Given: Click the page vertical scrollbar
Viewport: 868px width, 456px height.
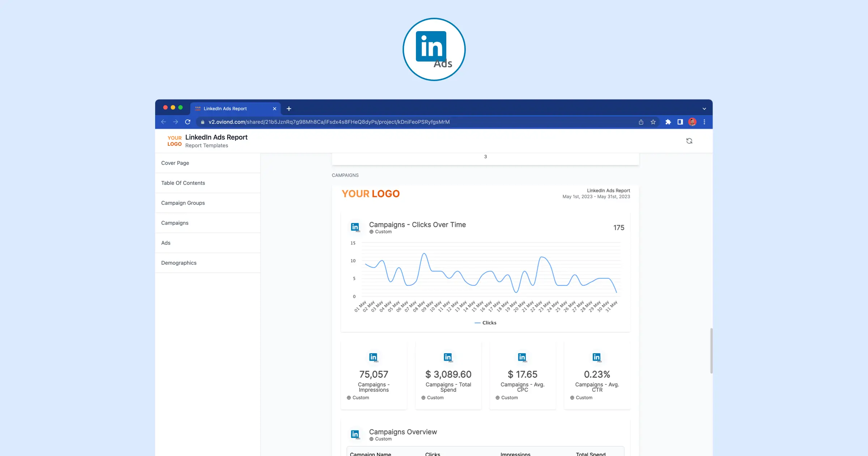Looking at the screenshot, I should click(711, 351).
